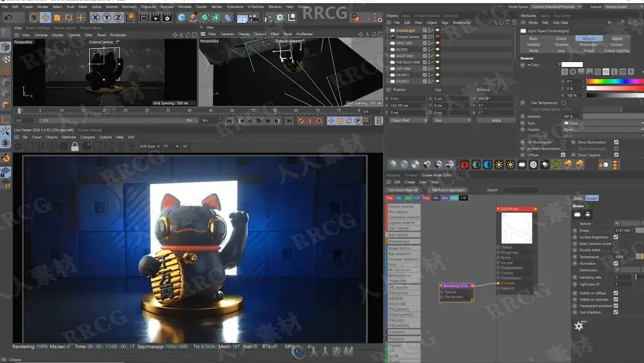Screen dimensions: 644x363
Task: Open the Size mode dropdown
Action: 451,120
